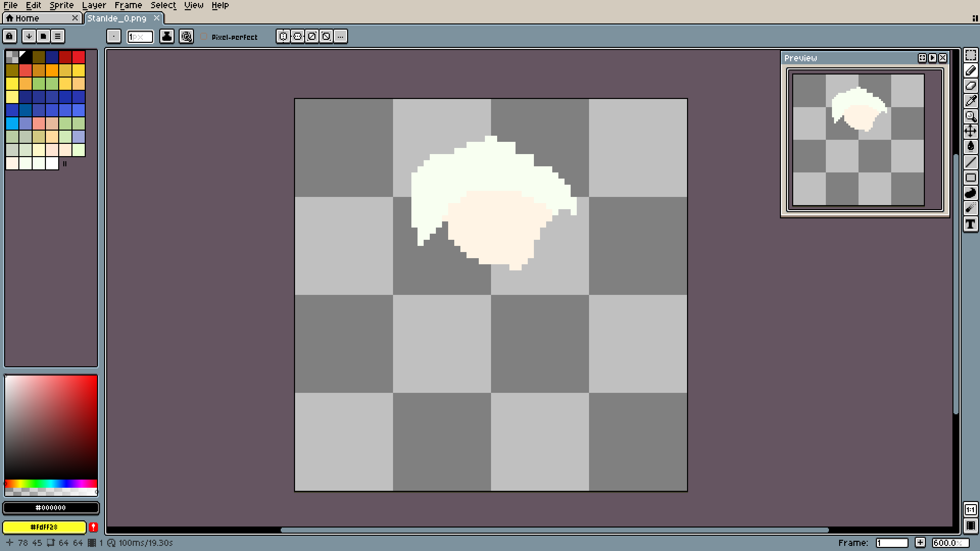Click the Frame number field

tap(891, 543)
